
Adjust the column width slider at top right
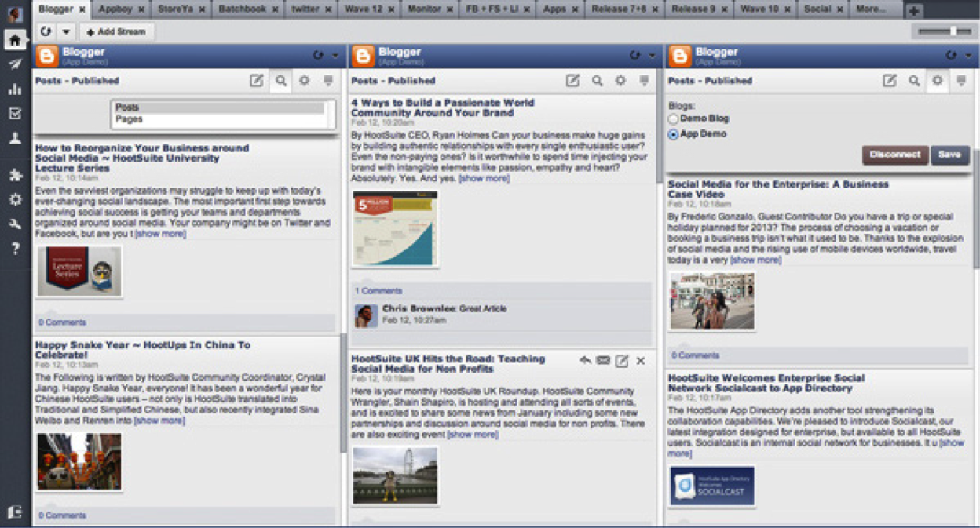point(953,31)
